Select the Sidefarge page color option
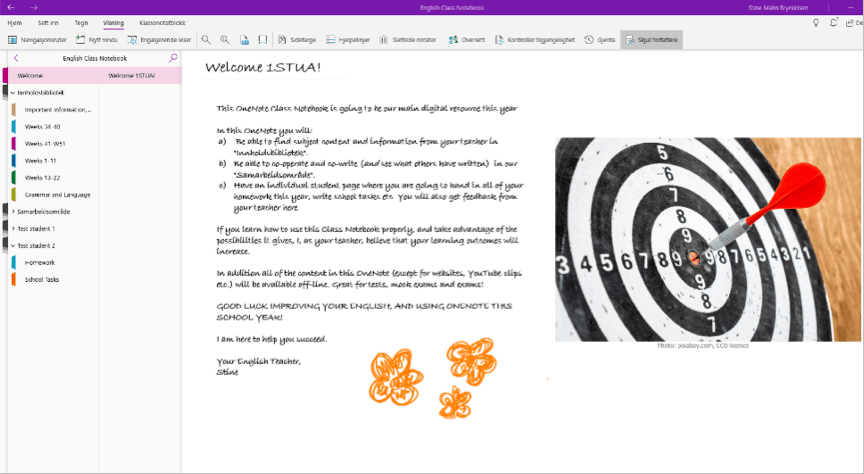 [297, 40]
